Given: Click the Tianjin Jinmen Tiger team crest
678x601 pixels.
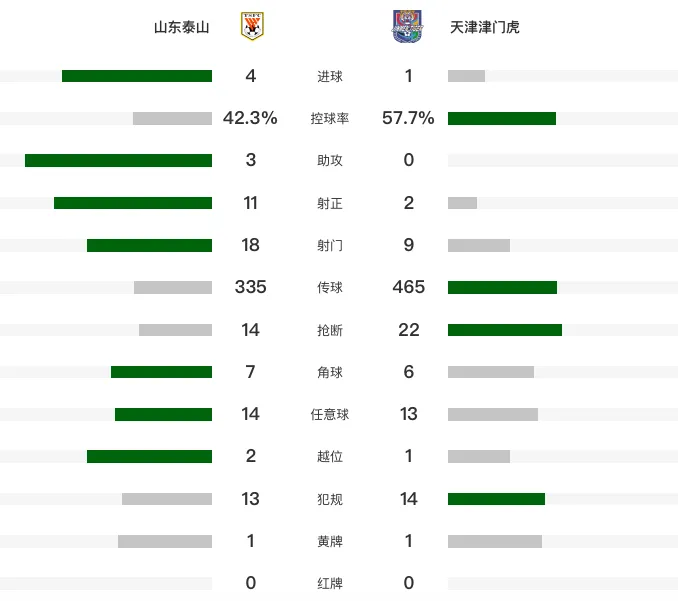Looking at the screenshot, I should coord(407,26).
